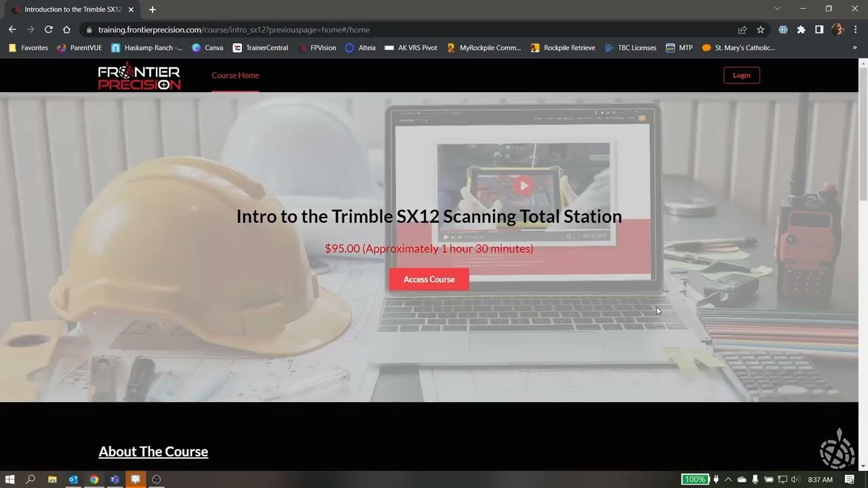Go to the browser home page
Viewport: 868px width, 488px height.
(x=66, y=30)
